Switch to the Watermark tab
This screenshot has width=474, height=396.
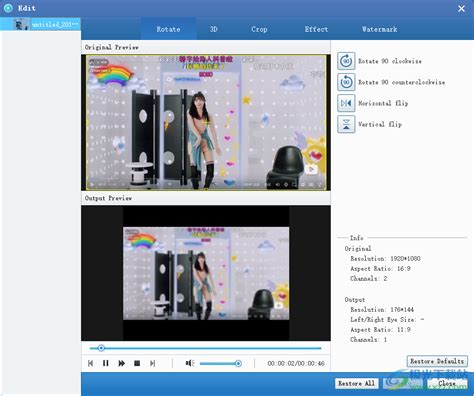(x=380, y=29)
